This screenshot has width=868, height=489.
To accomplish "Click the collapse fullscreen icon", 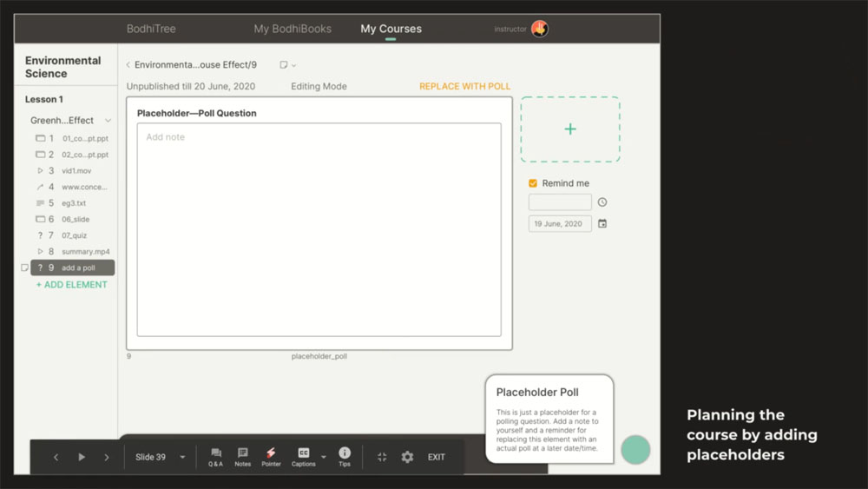I will [x=382, y=457].
